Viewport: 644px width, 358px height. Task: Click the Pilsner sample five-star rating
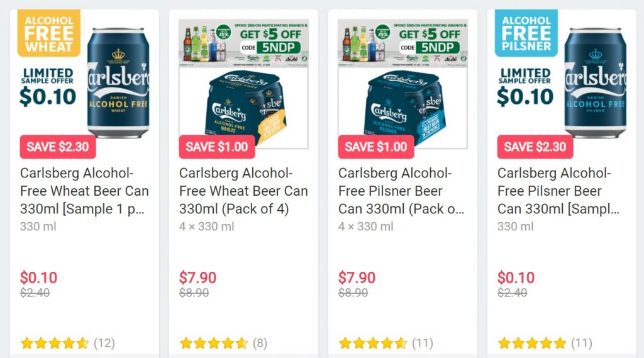click(532, 344)
